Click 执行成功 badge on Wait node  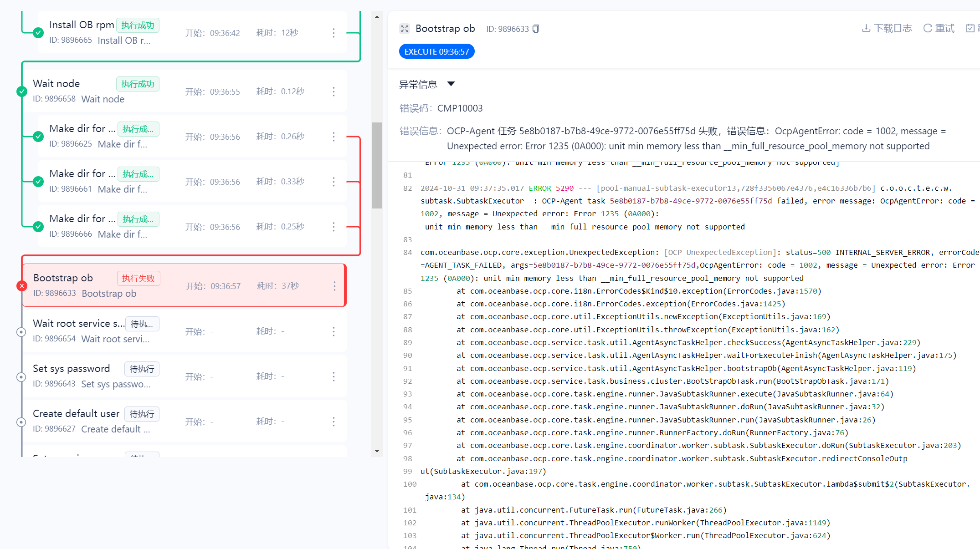point(138,84)
